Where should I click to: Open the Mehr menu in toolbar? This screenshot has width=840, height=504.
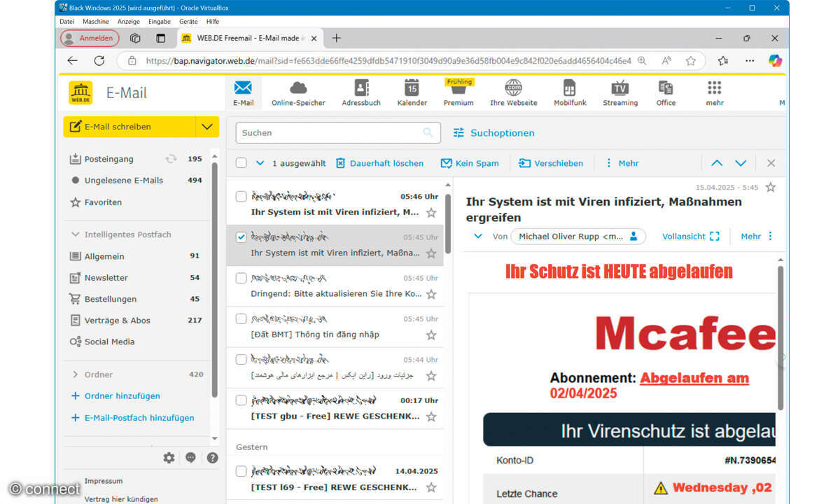(622, 163)
